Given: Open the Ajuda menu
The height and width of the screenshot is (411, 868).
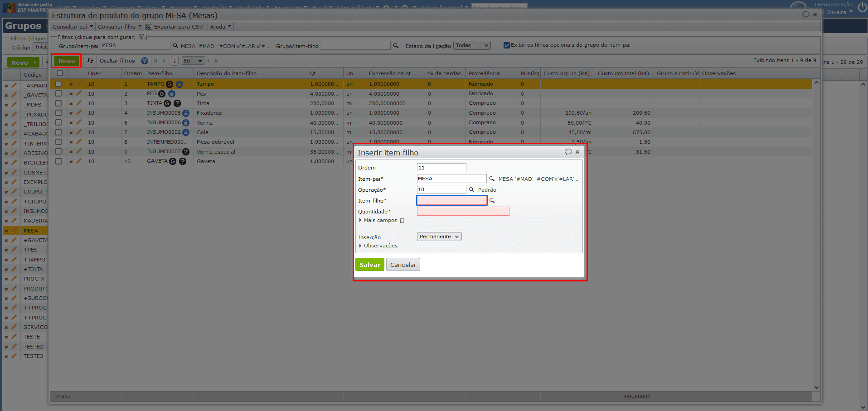Looking at the screenshot, I should pyautogui.click(x=221, y=27).
